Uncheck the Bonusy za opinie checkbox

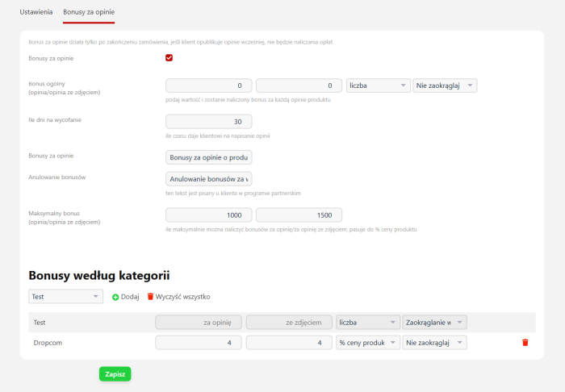[169, 58]
